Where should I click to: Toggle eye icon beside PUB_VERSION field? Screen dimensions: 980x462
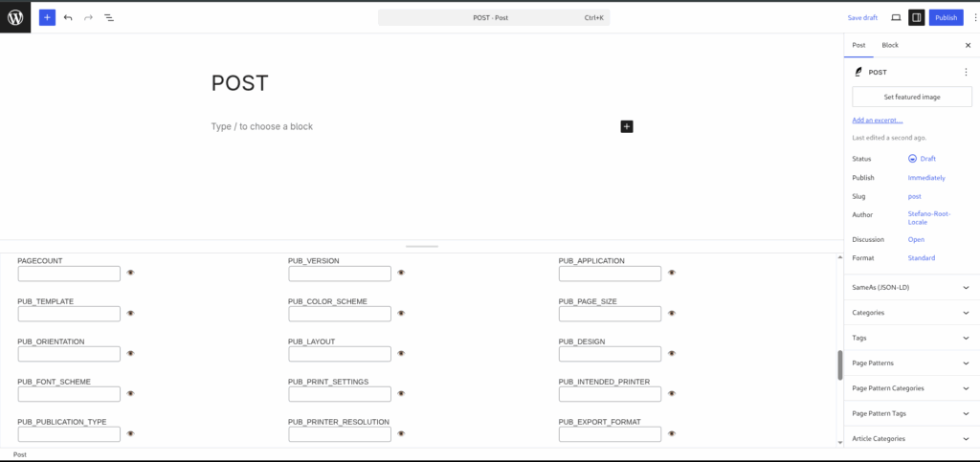401,273
